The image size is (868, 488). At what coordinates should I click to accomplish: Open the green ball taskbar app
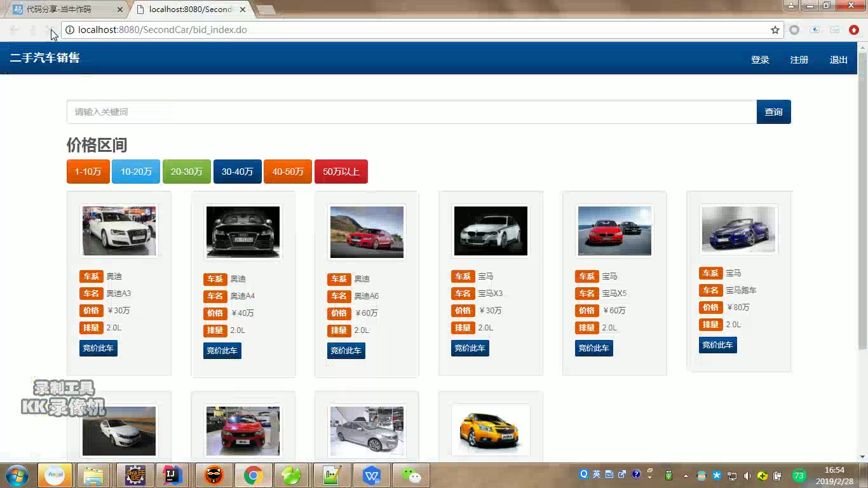(292, 475)
